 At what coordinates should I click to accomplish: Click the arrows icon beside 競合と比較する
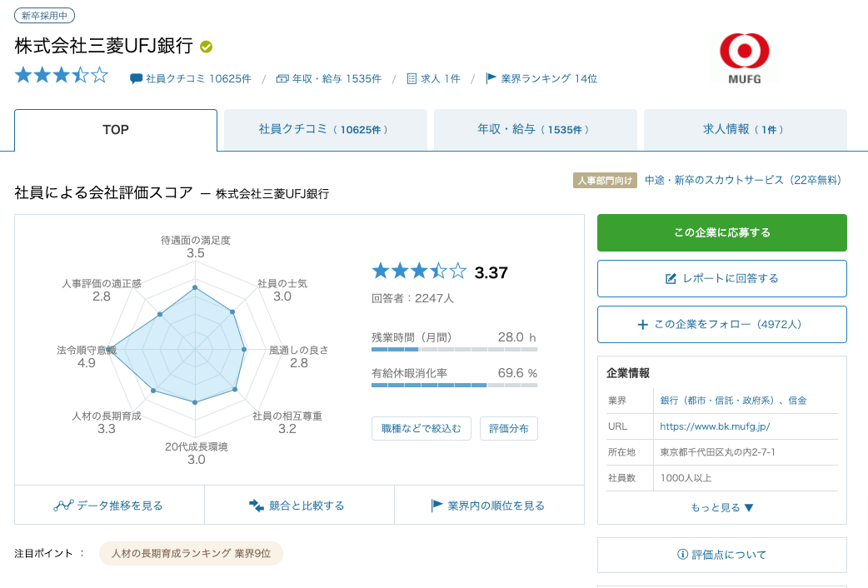257,505
